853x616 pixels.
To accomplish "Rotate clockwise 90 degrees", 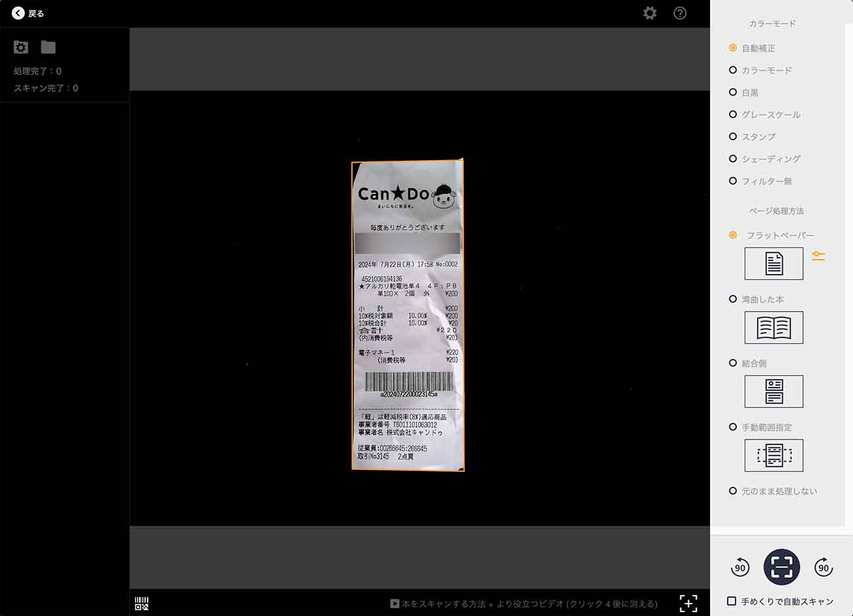I will coord(823,567).
